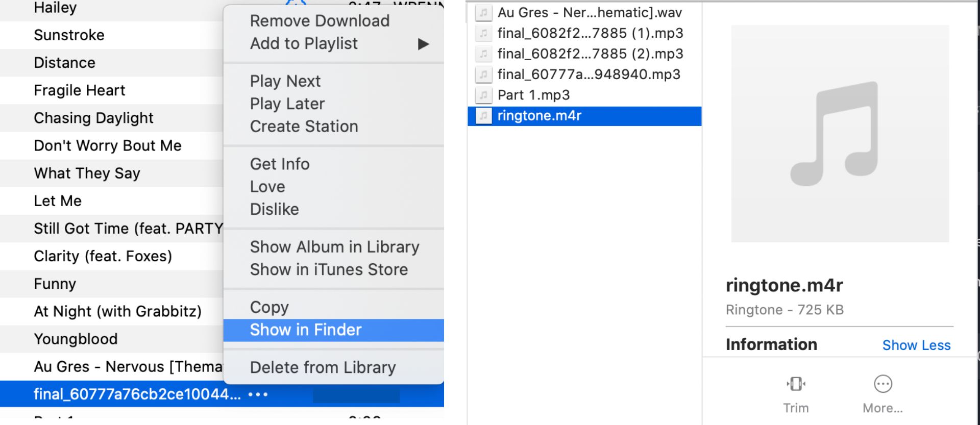Viewport: 980px width, 425px height.
Task: Click the Trim icon in preview pane
Action: point(796,384)
